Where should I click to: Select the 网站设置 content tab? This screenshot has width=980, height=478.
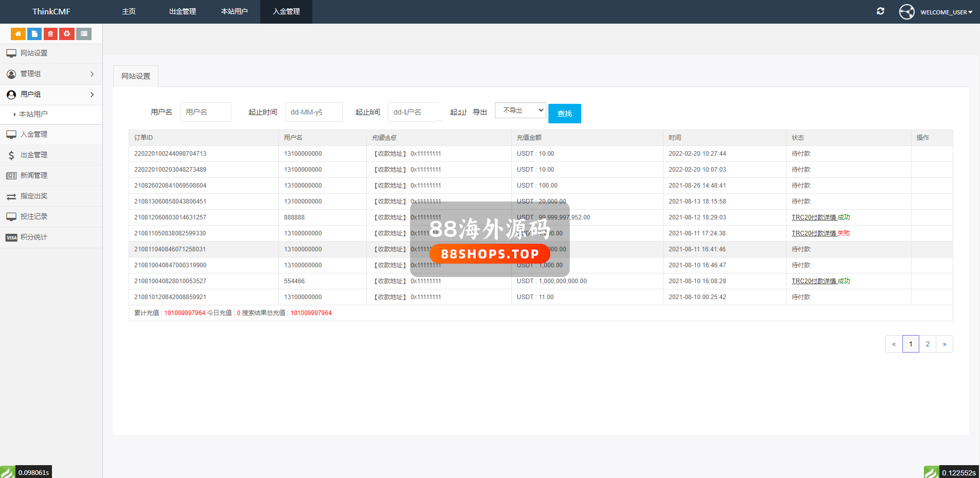pos(136,76)
